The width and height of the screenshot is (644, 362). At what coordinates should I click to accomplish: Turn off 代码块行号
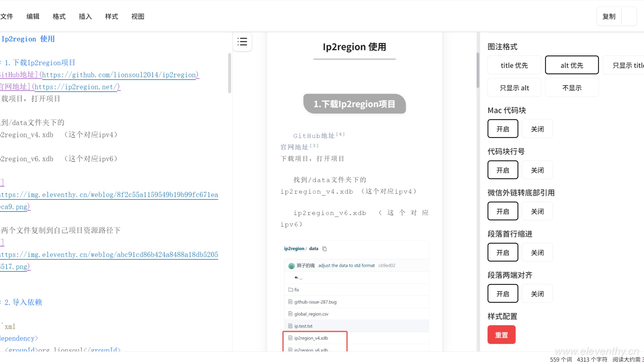click(x=537, y=170)
